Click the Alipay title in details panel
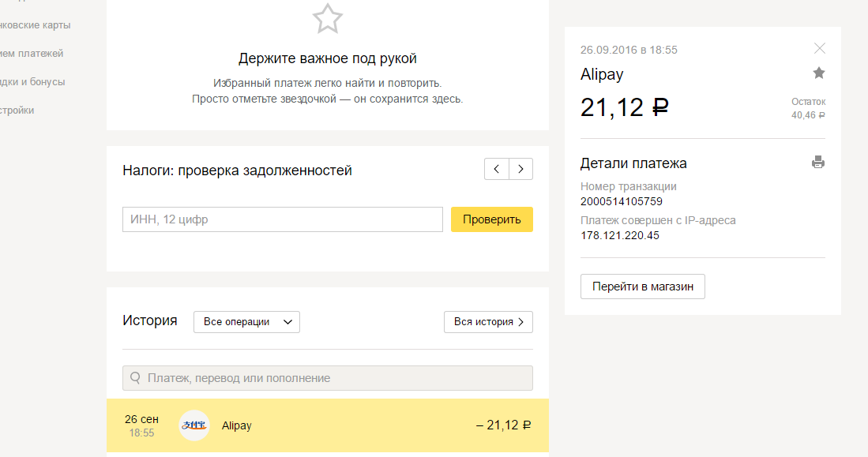 pyautogui.click(x=602, y=74)
